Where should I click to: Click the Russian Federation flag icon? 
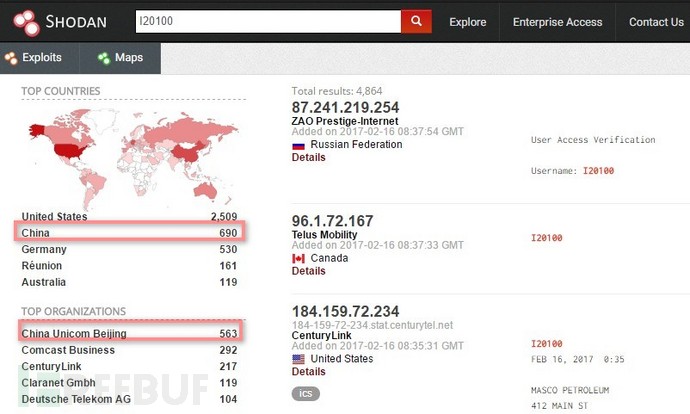[x=298, y=146]
